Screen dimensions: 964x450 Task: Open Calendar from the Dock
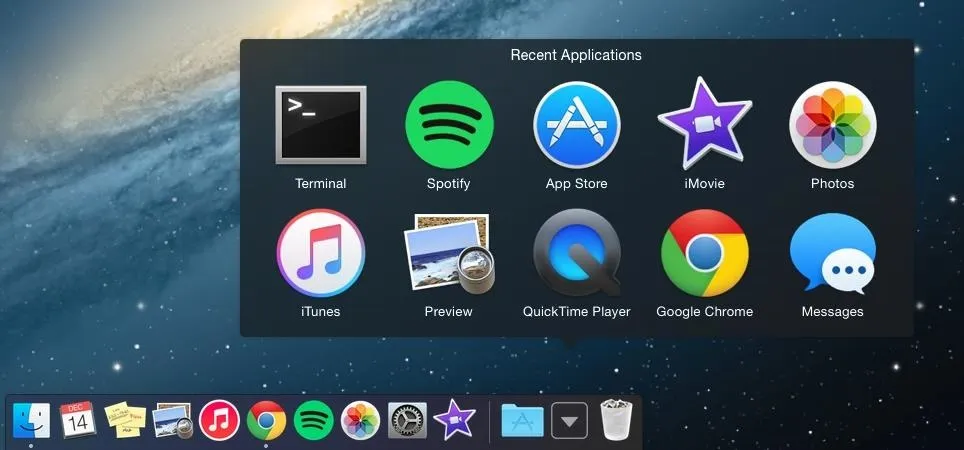point(78,420)
